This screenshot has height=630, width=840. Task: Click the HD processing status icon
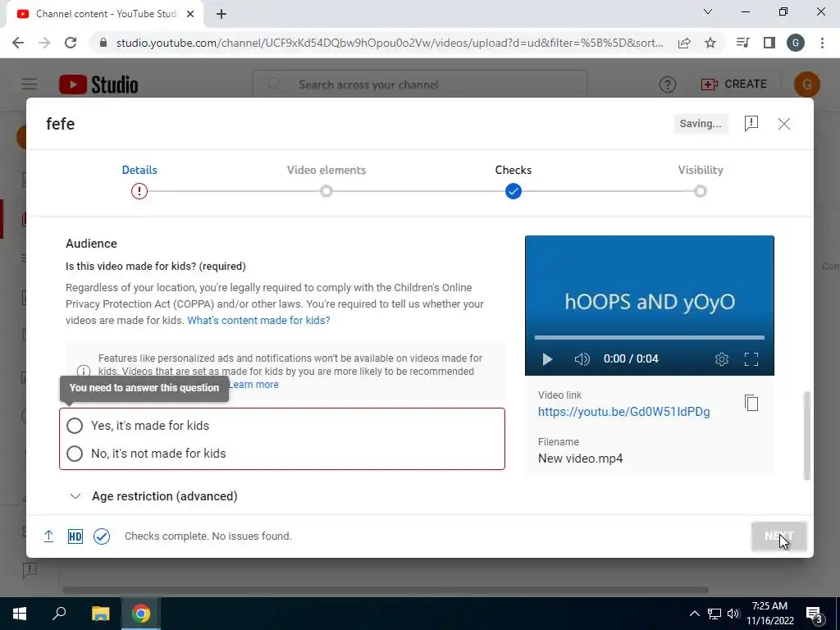point(75,536)
